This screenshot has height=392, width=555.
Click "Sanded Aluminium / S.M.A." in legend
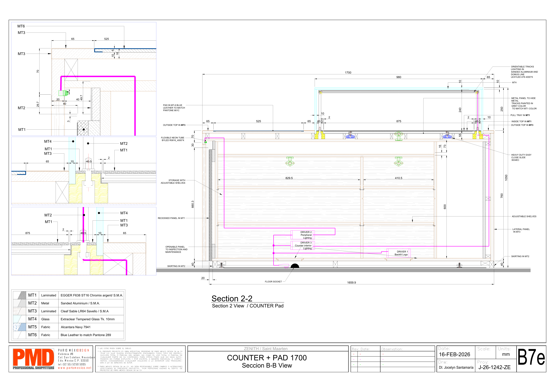(80, 303)
